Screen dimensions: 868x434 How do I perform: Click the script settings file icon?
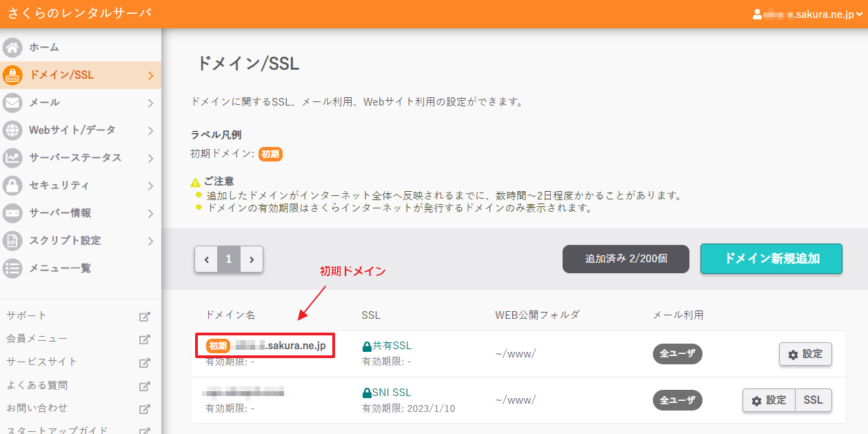[12, 241]
